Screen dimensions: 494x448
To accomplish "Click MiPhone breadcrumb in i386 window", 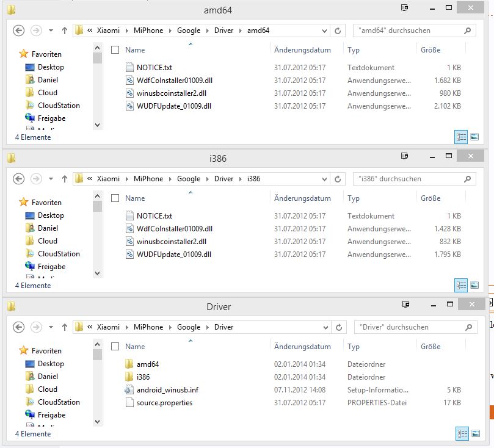I will (148, 179).
